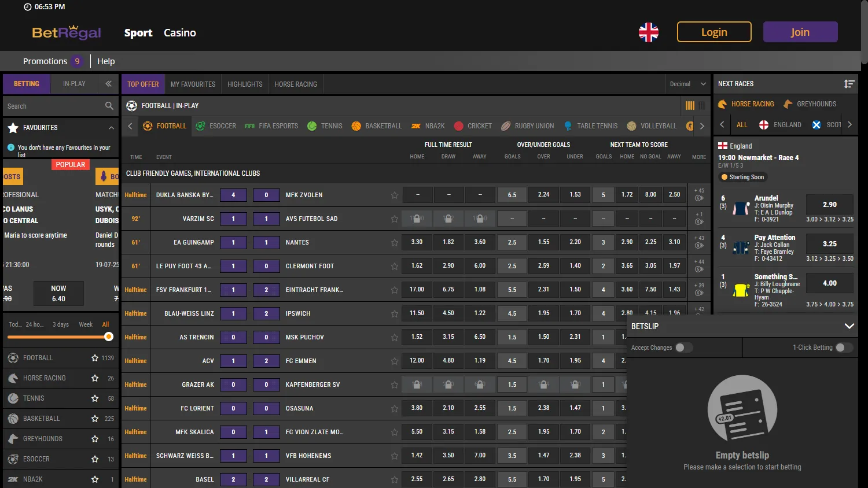Toggle the Accept Changes switch
The width and height of the screenshot is (868, 488).
pyautogui.click(x=683, y=347)
